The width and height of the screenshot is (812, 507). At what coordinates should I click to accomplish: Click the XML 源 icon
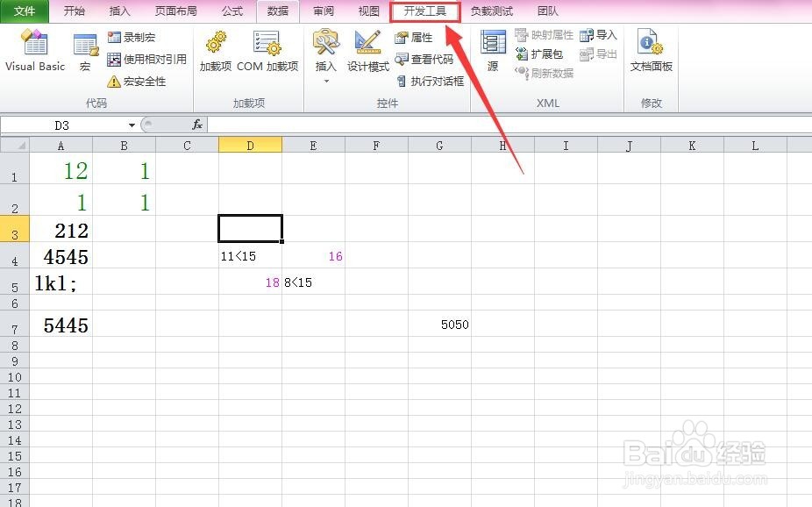(x=493, y=51)
